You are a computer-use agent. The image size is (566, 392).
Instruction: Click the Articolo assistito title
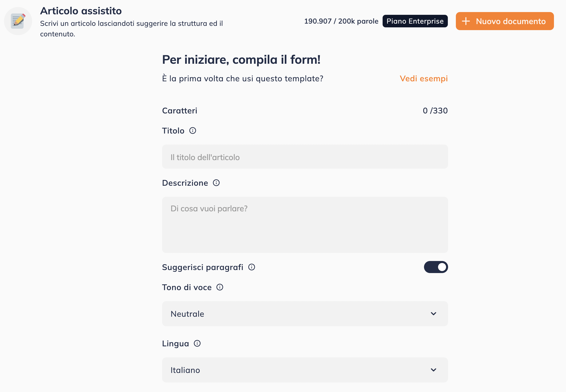[x=81, y=11]
